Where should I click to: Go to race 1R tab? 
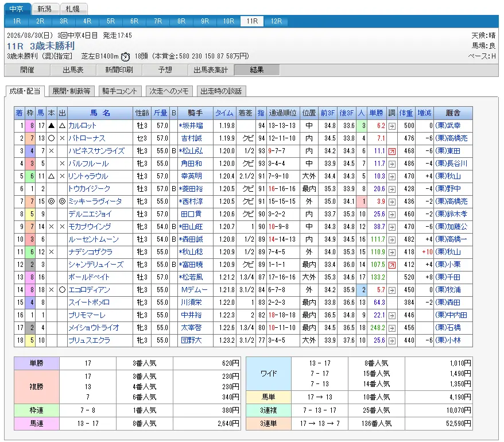(17, 21)
